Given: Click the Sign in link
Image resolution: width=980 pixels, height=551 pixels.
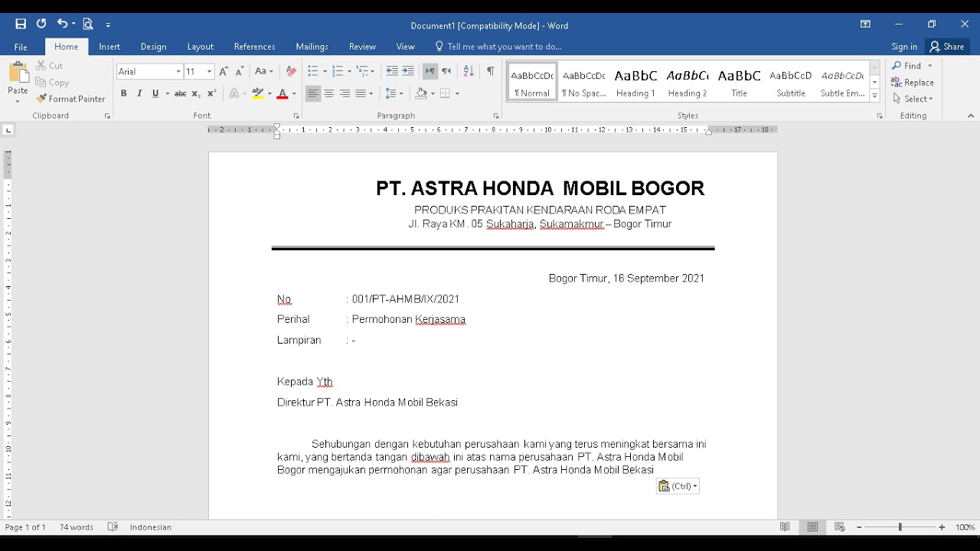Looking at the screenshot, I should 904,47.
